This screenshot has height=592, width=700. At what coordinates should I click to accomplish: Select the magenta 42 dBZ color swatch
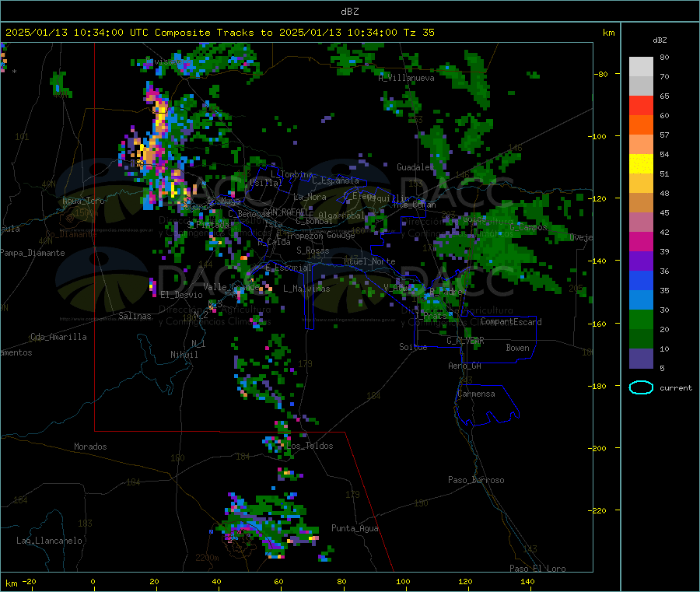641,241
